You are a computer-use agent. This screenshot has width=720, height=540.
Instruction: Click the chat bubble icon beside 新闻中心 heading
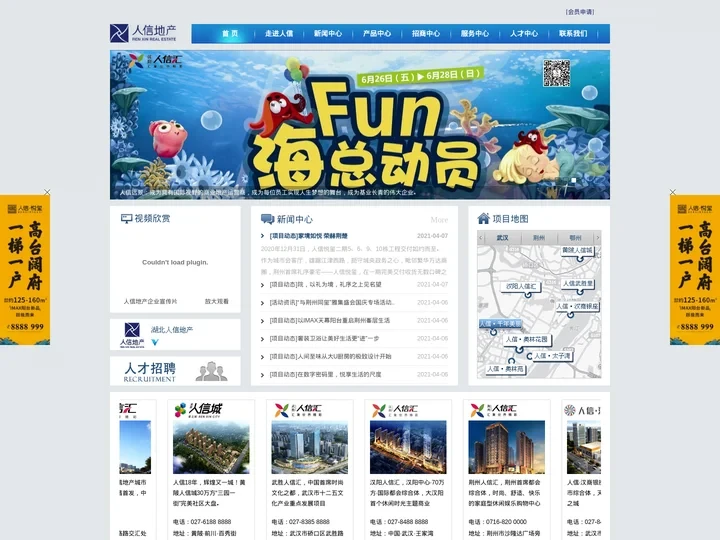coord(267,219)
